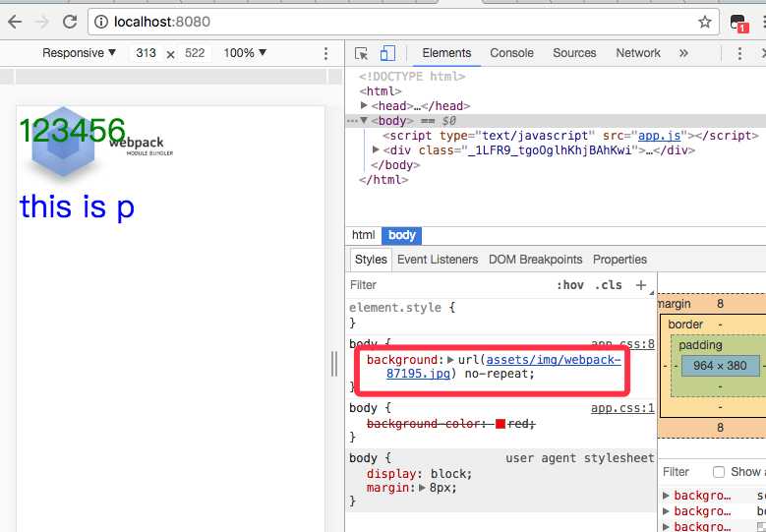Click the green 123456 text
Viewport: 766px width, 532px height.
(72, 130)
